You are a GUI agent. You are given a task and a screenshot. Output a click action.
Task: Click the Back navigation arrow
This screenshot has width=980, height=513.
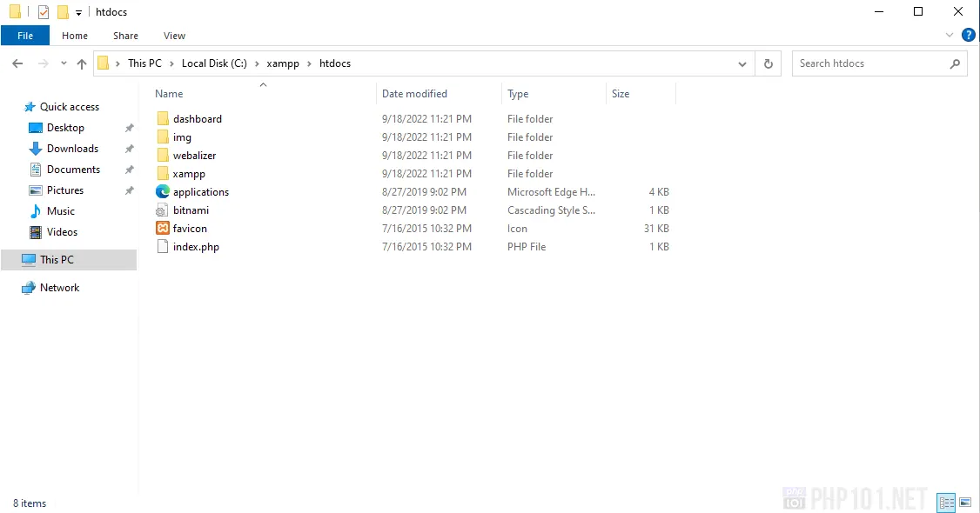(17, 63)
